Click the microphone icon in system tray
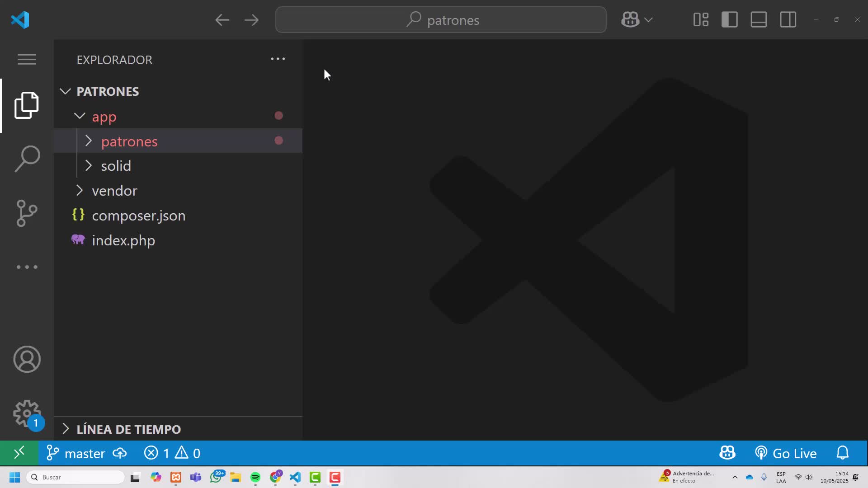This screenshot has width=868, height=488. pos(764,477)
